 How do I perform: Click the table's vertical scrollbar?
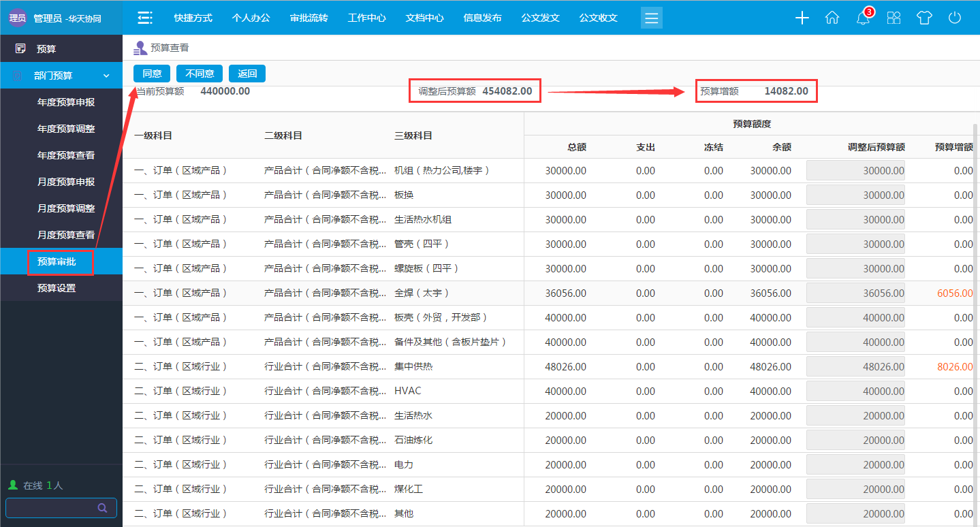[x=976, y=272]
